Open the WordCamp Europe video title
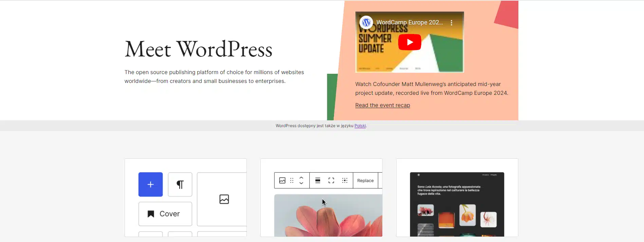Image resolution: width=644 pixels, height=242 pixels. (x=410, y=22)
